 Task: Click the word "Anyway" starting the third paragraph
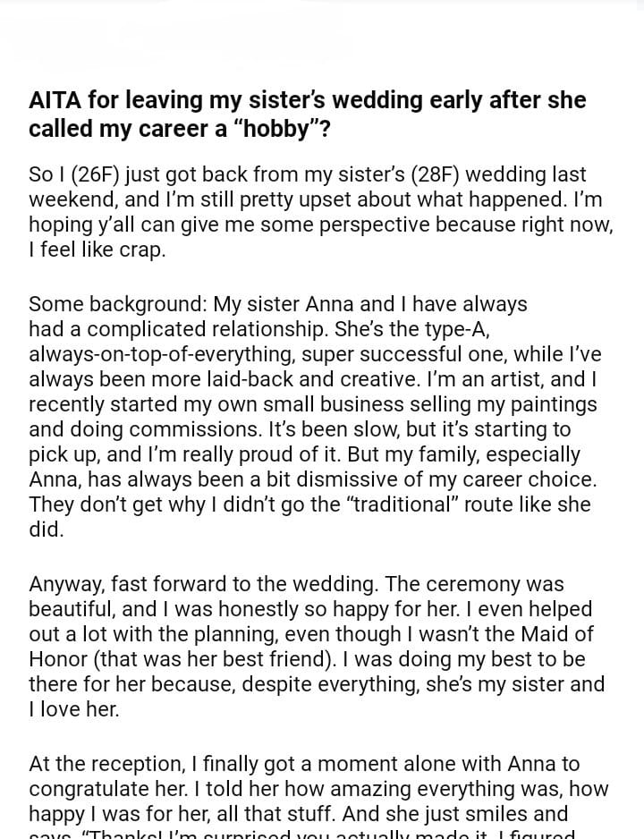coord(67,584)
